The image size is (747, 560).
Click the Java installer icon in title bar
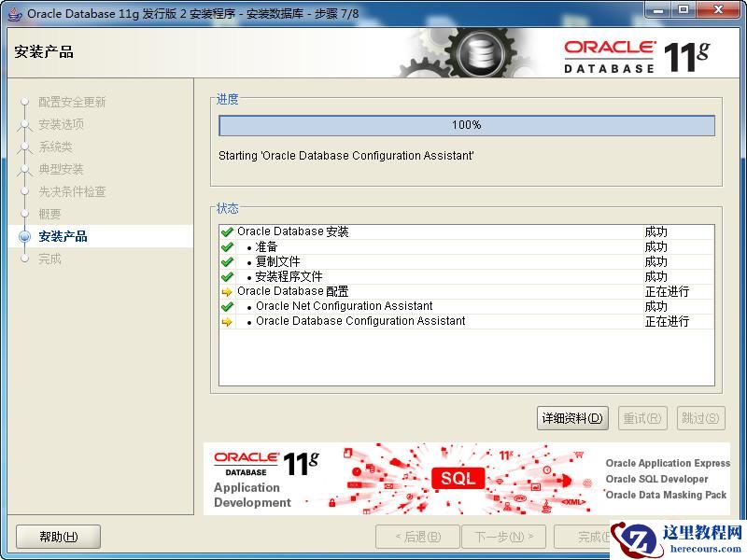click(x=15, y=13)
